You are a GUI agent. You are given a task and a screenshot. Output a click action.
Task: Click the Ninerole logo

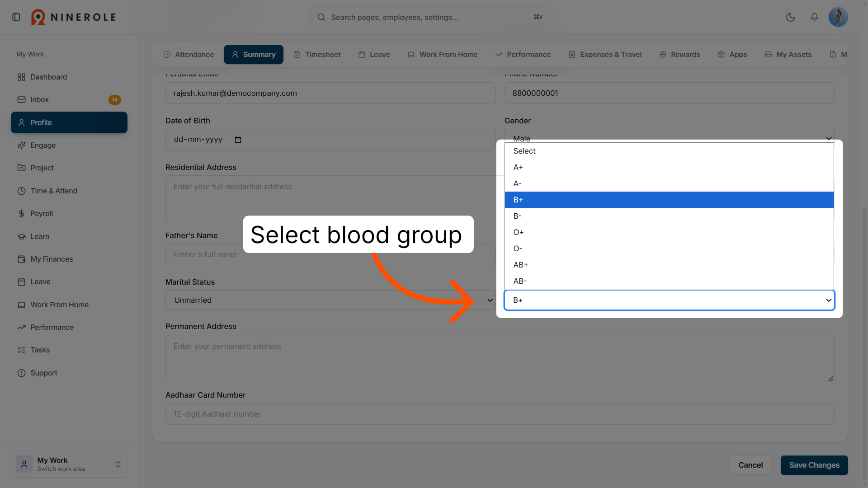[x=74, y=17]
